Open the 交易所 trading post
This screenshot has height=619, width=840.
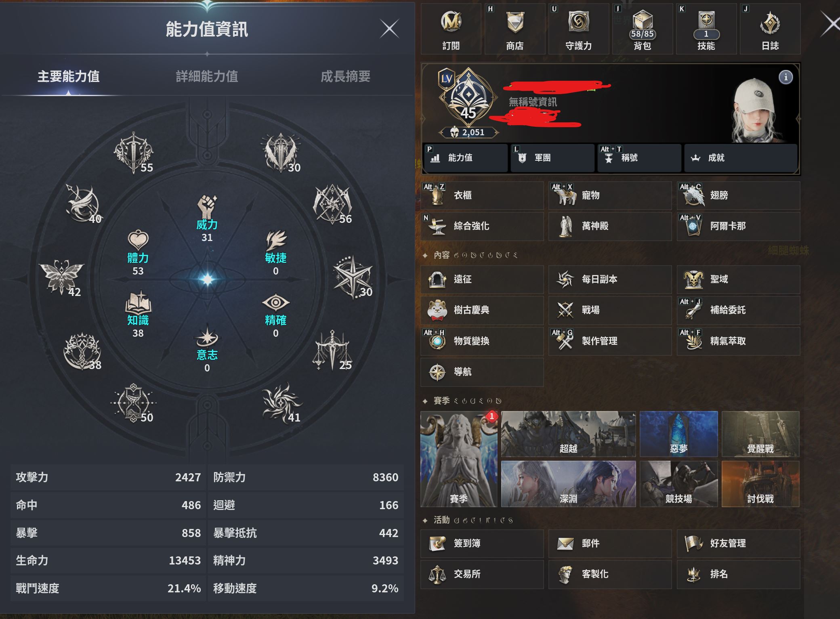[482, 574]
